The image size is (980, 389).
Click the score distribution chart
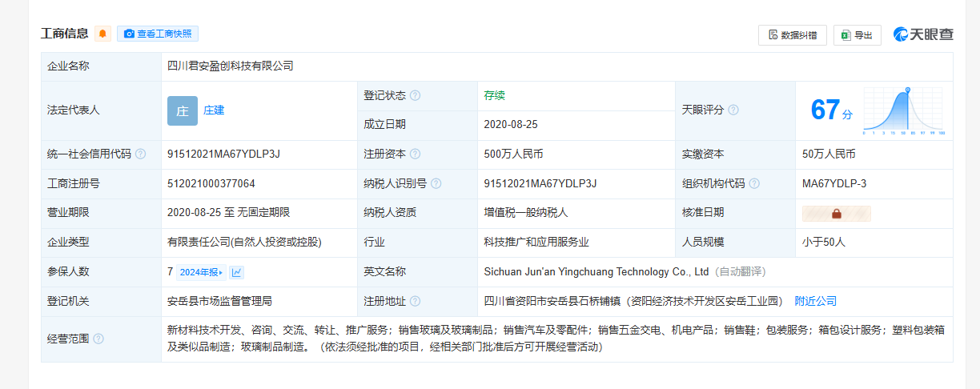905,110
